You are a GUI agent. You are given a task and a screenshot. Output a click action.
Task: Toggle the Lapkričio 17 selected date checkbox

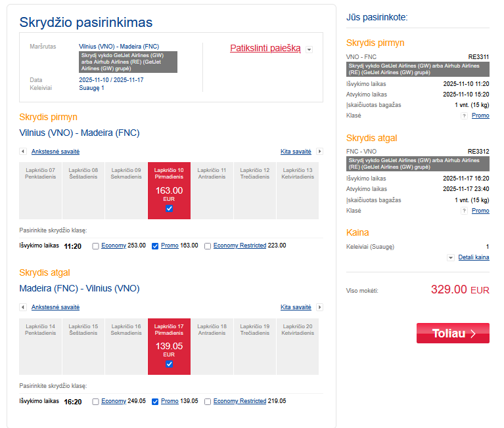coord(169,364)
